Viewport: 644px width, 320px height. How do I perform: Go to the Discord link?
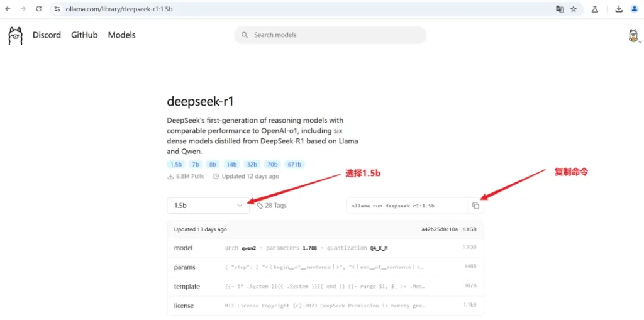click(47, 35)
